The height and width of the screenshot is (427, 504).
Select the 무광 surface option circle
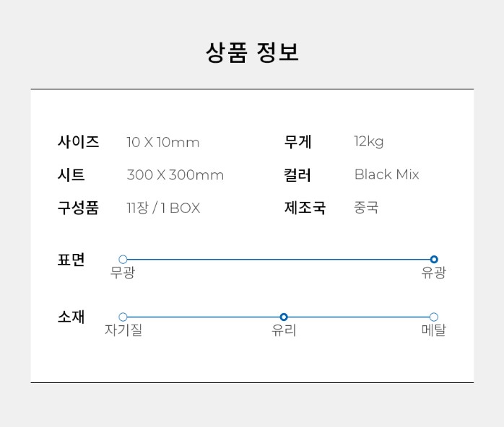[x=123, y=260]
